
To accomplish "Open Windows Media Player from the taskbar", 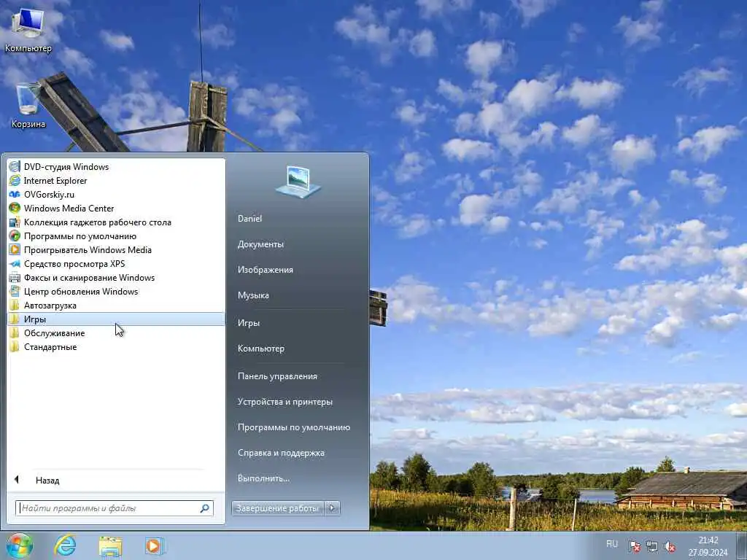I will click(x=155, y=545).
